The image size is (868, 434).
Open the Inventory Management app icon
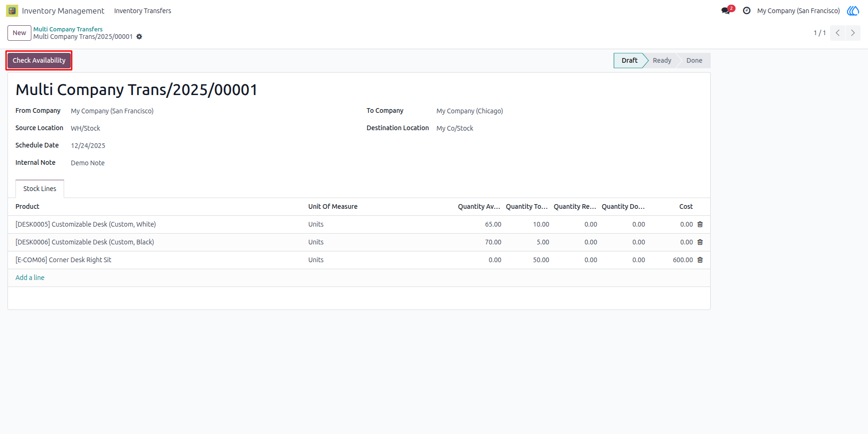pos(12,10)
